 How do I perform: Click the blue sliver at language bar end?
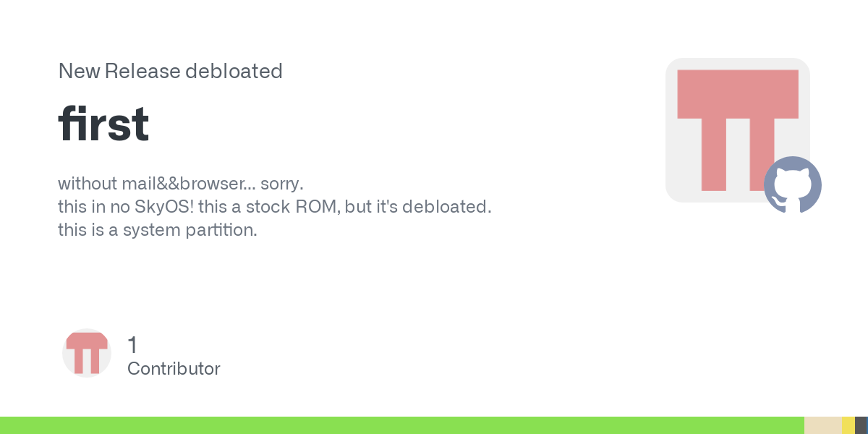(x=867, y=425)
